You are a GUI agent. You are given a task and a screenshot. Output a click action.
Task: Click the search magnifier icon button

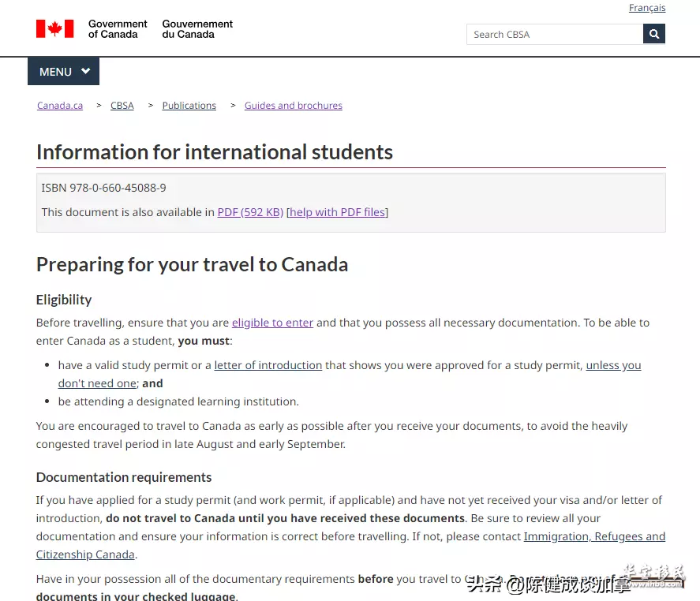(x=654, y=34)
